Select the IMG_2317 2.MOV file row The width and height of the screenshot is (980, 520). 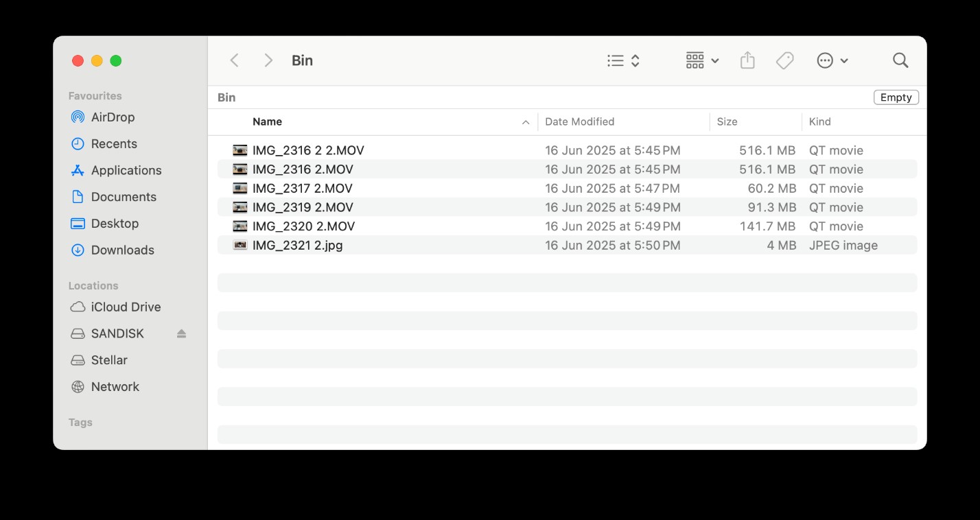(302, 188)
